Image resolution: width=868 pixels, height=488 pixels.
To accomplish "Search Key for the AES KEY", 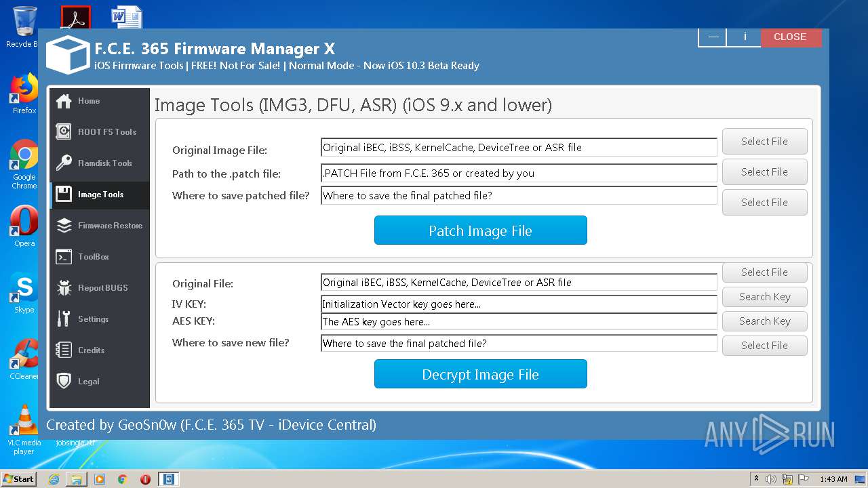I will (764, 321).
